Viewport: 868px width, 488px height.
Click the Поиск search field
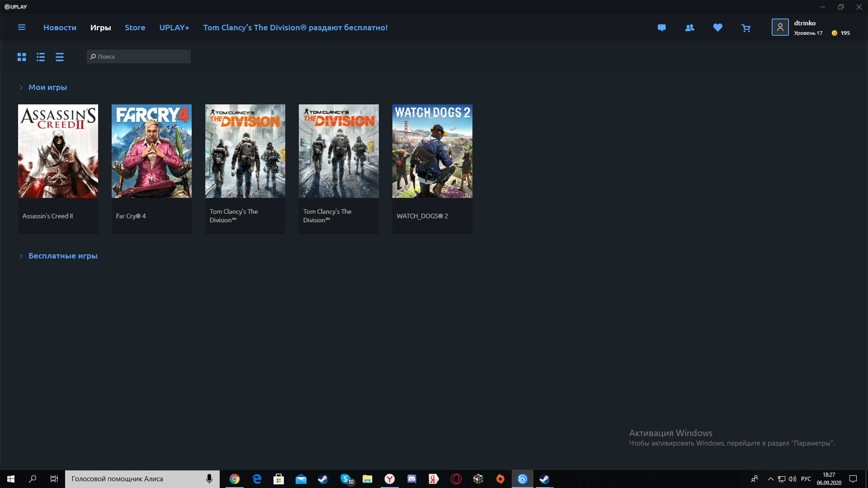pos(139,56)
